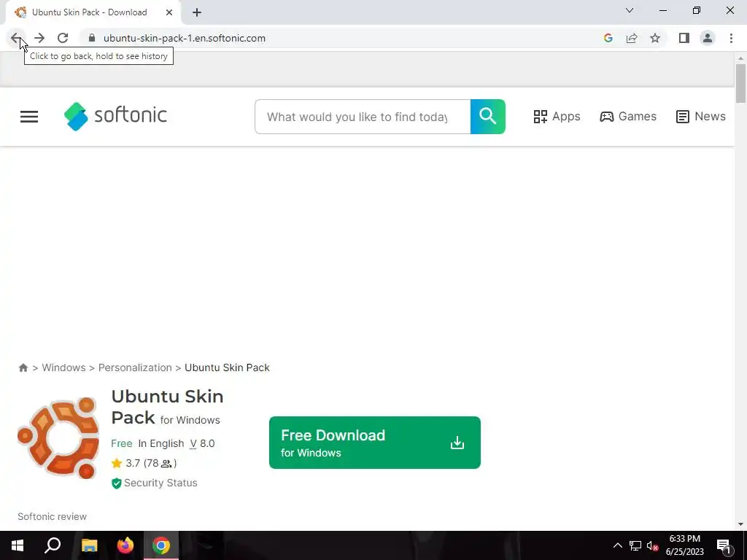Open the News section

pyautogui.click(x=701, y=116)
